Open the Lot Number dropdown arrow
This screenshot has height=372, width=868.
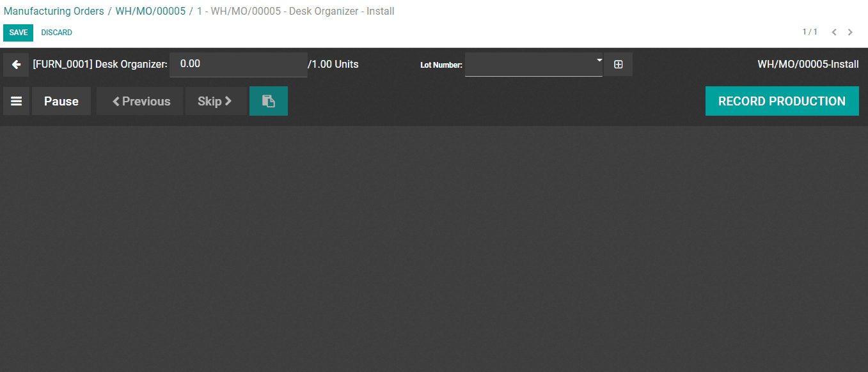click(x=598, y=59)
